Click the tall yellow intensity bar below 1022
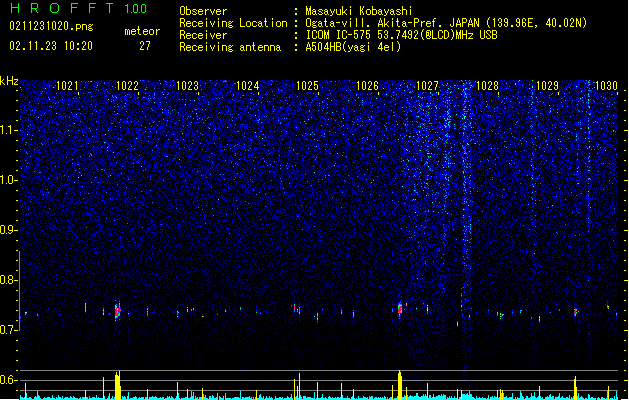629x400 pixels. click(x=118, y=385)
